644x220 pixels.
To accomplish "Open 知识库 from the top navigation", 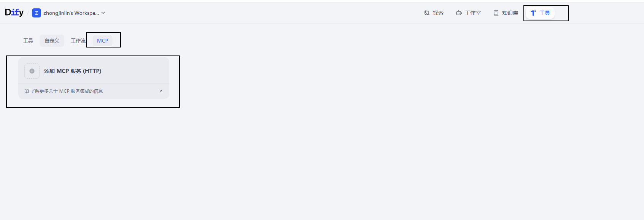I will [510, 13].
